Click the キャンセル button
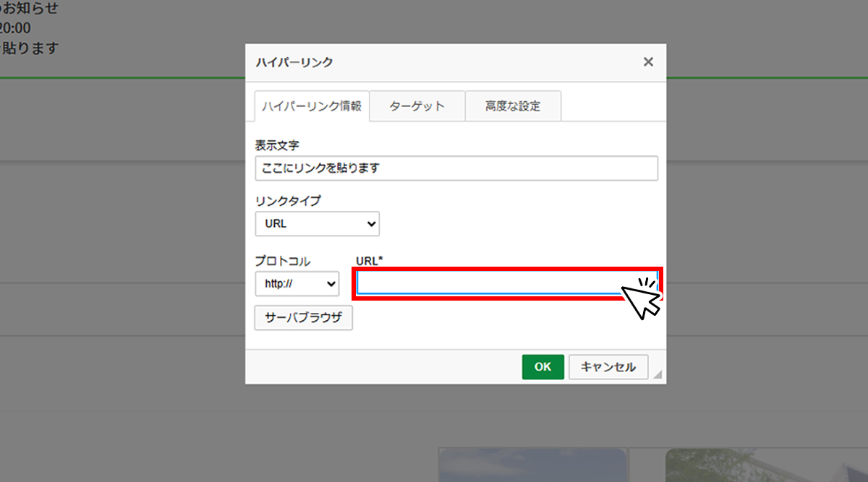This screenshot has height=482, width=868. (608, 367)
